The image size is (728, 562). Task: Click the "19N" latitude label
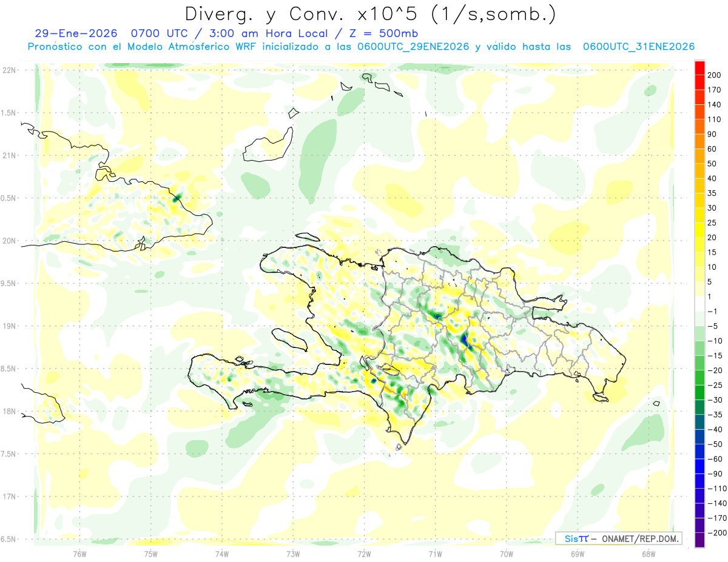tap(8, 326)
